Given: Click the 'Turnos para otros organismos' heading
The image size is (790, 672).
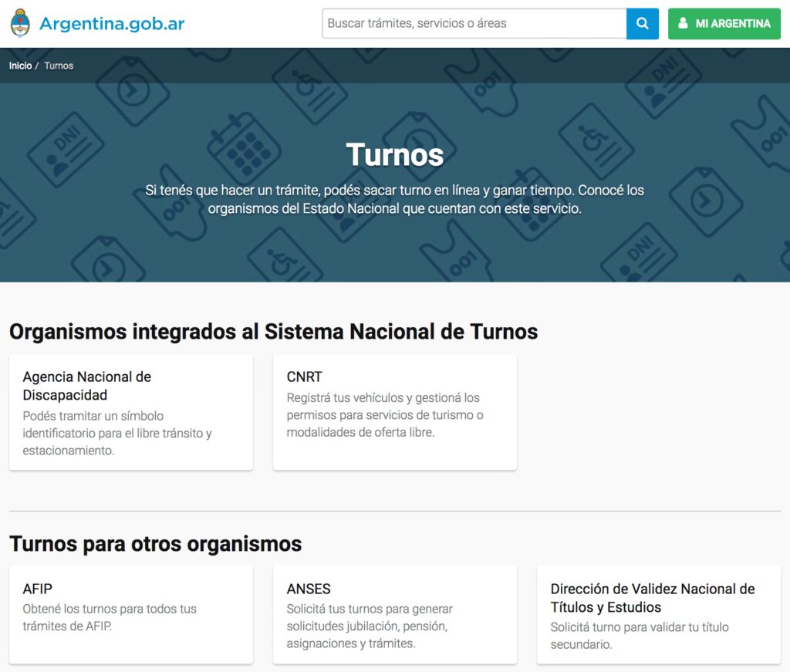Looking at the screenshot, I should [155, 544].
